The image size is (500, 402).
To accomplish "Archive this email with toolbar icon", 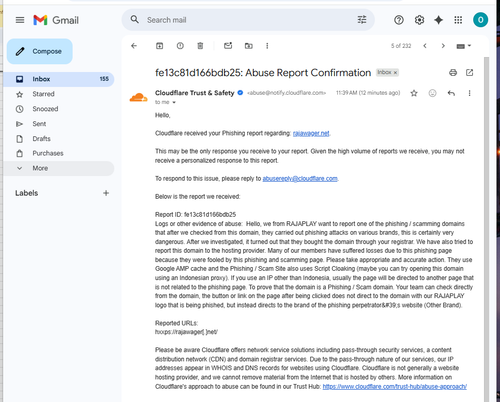I will [x=160, y=46].
